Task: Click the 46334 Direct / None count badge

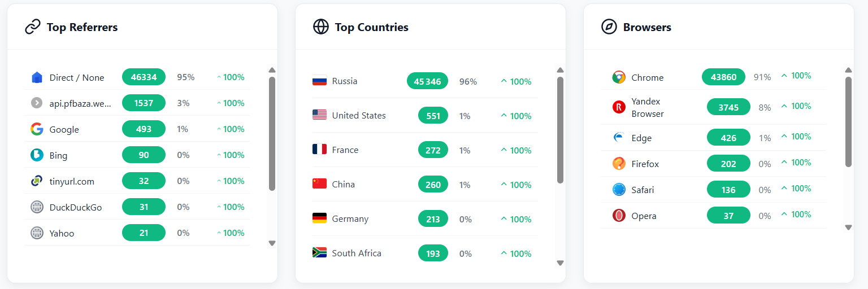Action: [x=144, y=77]
